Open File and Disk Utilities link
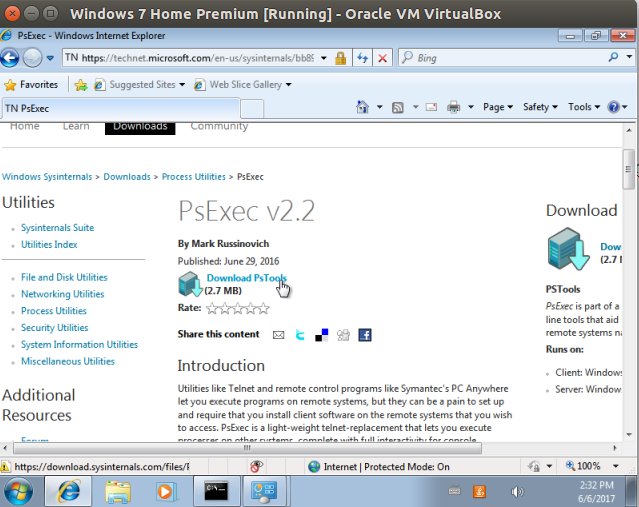Screen dimensions: 639x507 (x=64, y=277)
